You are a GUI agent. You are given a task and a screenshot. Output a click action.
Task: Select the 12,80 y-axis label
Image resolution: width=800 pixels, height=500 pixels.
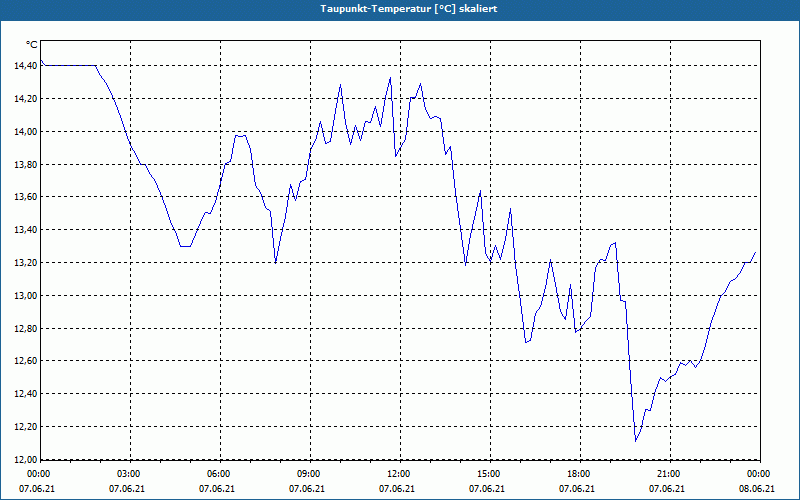coord(26,328)
